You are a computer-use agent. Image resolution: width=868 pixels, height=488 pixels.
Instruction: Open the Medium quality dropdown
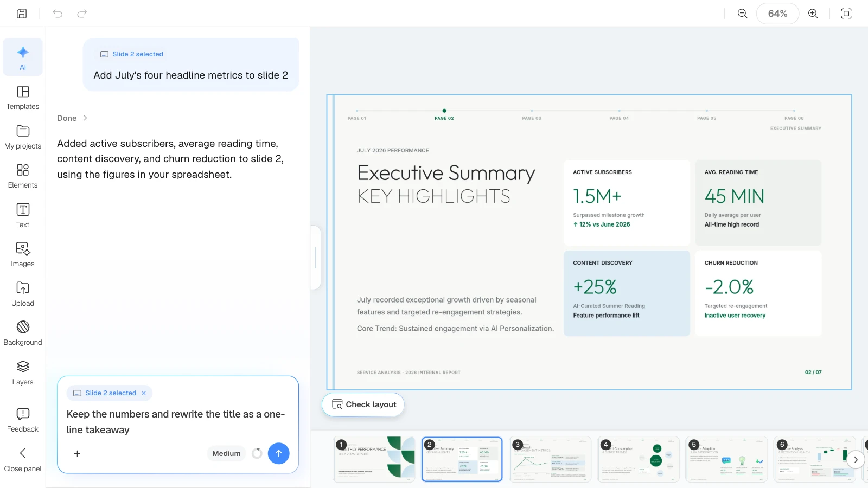[x=226, y=453]
